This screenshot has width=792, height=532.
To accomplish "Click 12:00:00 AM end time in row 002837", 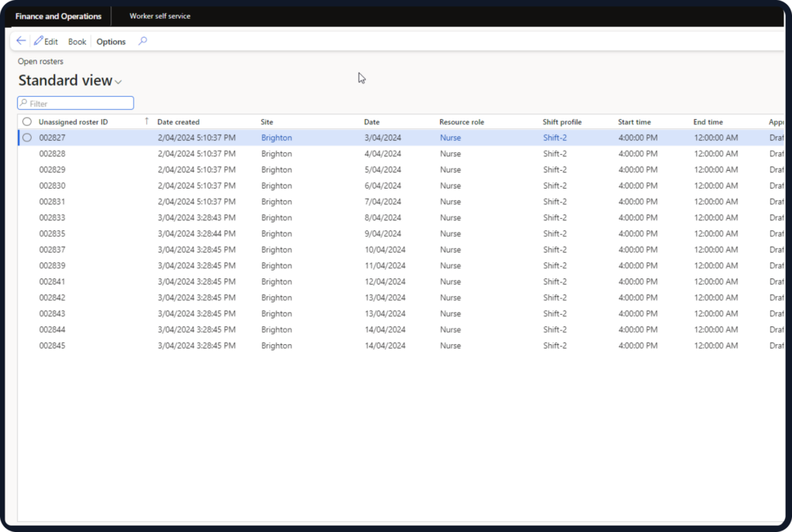I will coord(715,249).
